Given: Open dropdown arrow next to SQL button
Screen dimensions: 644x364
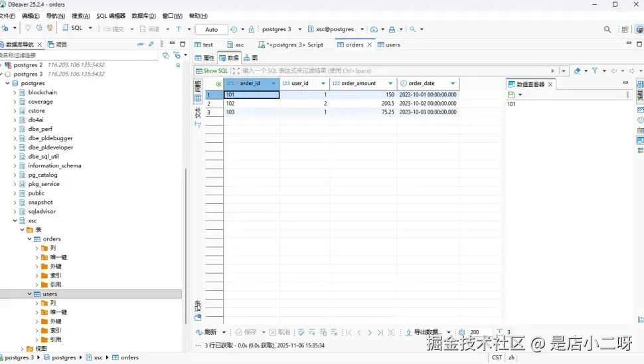Looking at the screenshot, I should point(90,28).
